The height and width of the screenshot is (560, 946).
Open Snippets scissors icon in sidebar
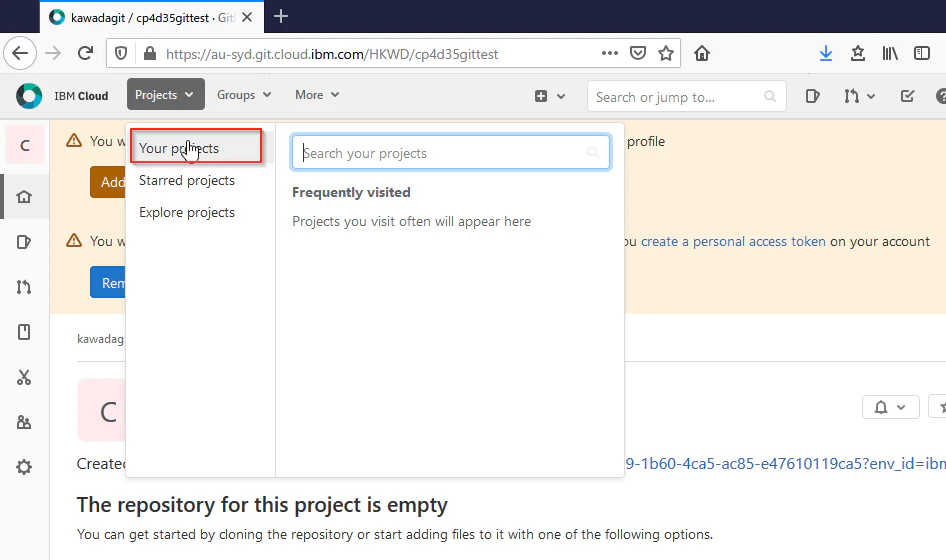pyautogui.click(x=24, y=377)
